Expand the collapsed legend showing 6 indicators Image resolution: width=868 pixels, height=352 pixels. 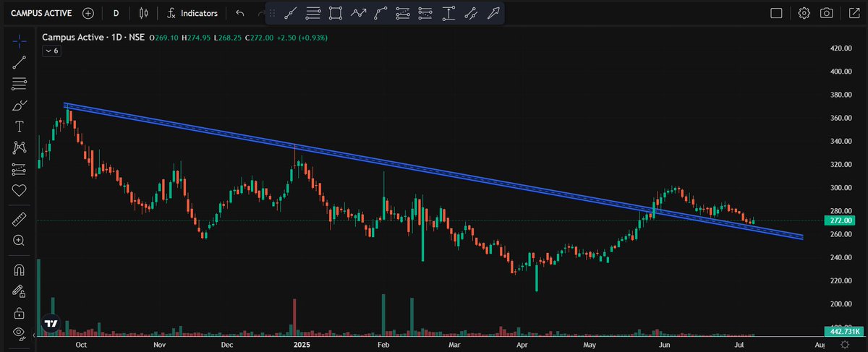(x=52, y=51)
